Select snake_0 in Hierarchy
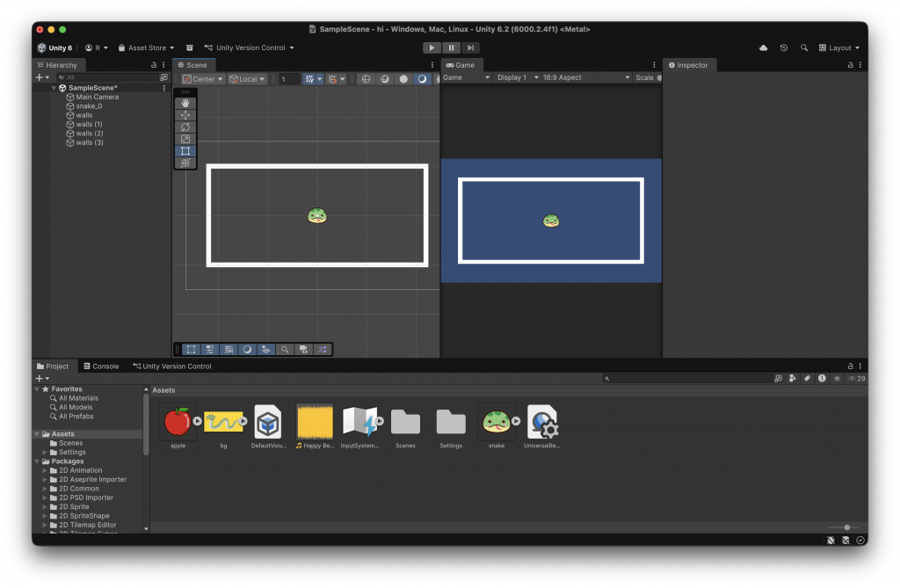 (89, 106)
